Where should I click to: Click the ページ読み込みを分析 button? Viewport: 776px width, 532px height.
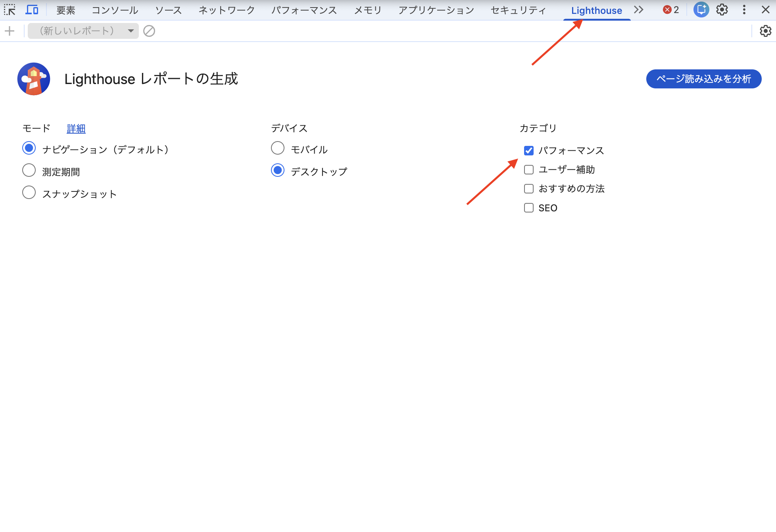pos(703,79)
